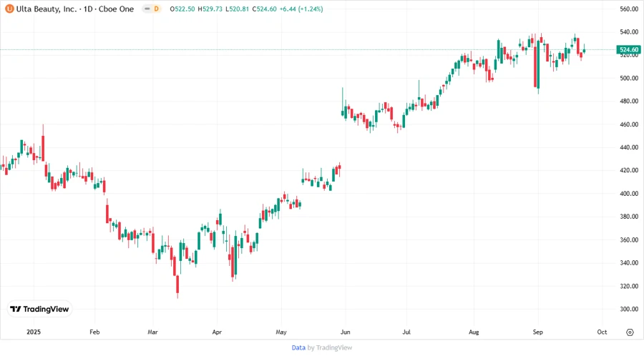Click the 340.00 price axis label
This screenshot has height=356, width=644.
coord(629,263)
